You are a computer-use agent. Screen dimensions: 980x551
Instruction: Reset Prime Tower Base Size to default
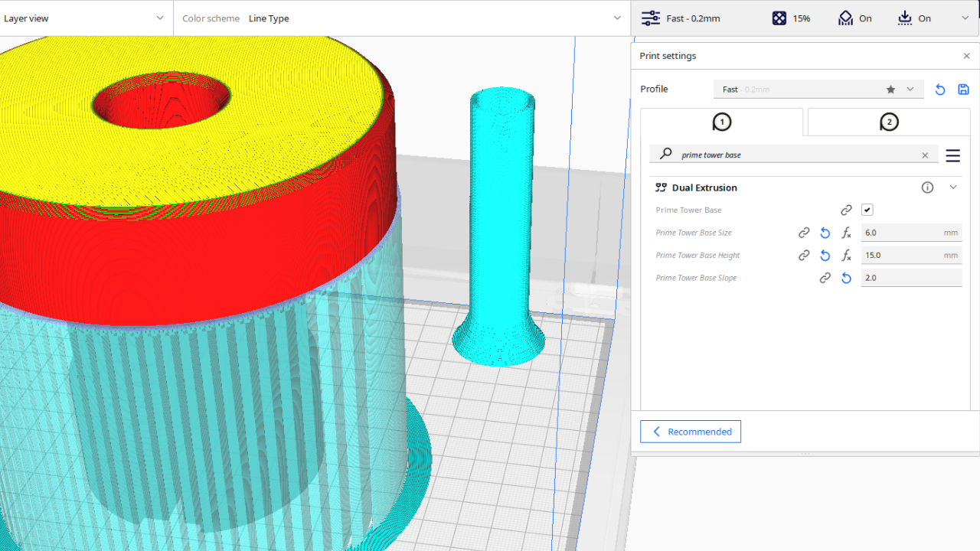825,233
